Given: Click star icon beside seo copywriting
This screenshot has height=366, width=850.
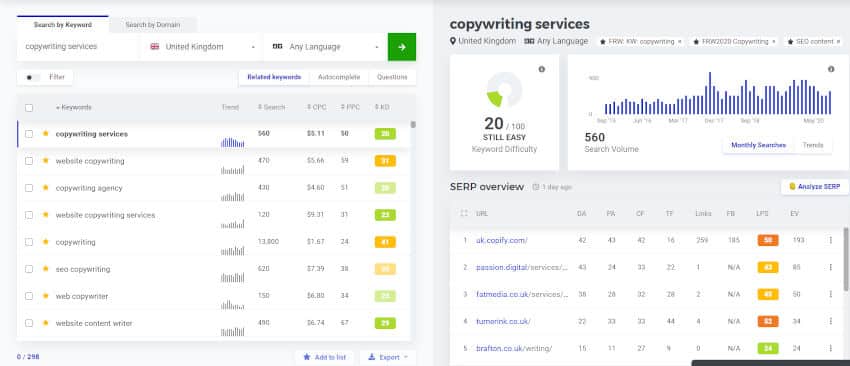Looking at the screenshot, I should point(46,269).
